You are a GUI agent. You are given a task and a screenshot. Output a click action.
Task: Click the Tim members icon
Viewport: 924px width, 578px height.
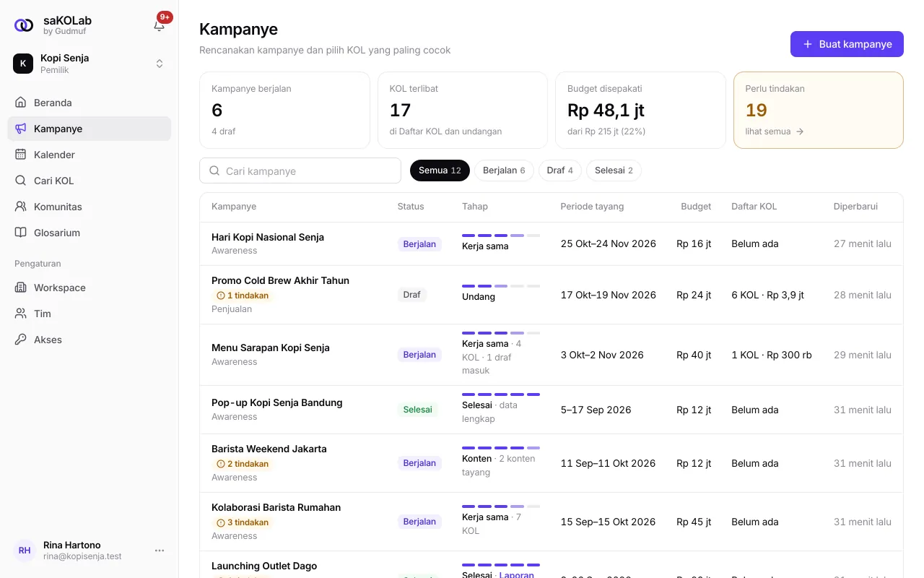click(21, 314)
